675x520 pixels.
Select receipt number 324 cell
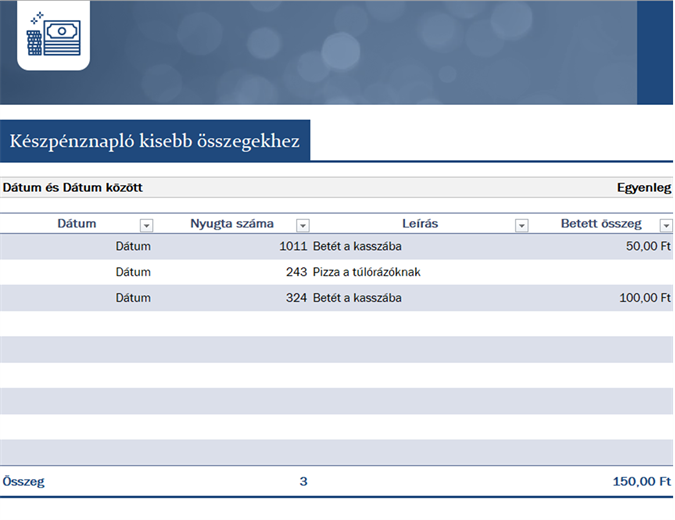coord(232,298)
